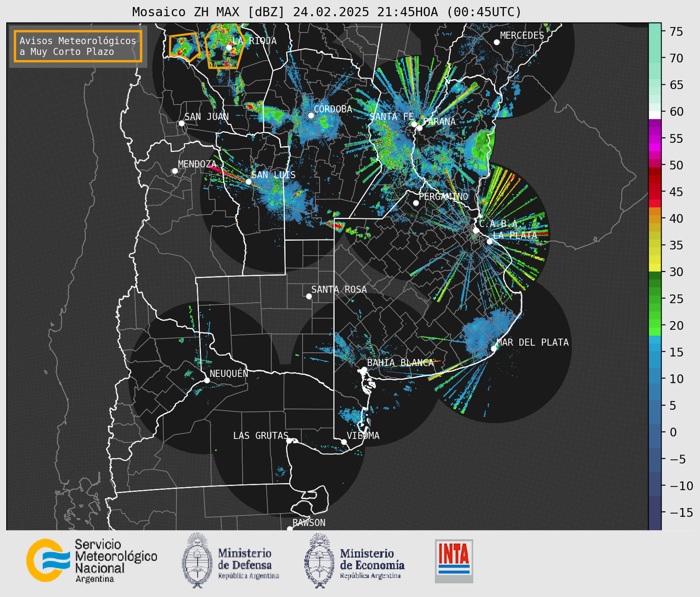Select the NEUQUÉN city marker dot
The height and width of the screenshot is (597, 700).
tap(207, 380)
